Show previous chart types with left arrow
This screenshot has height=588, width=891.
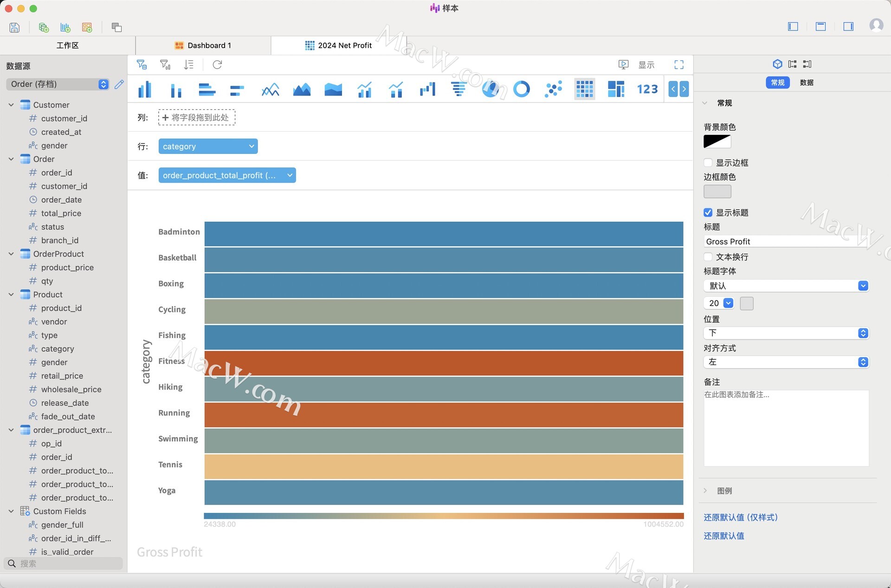pyautogui.click(x=673, y=89)
